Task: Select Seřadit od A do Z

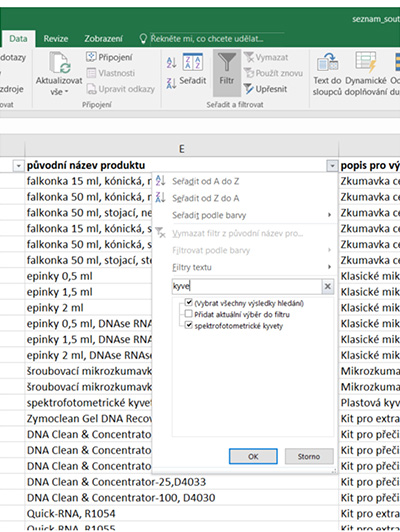Action: 244,181
